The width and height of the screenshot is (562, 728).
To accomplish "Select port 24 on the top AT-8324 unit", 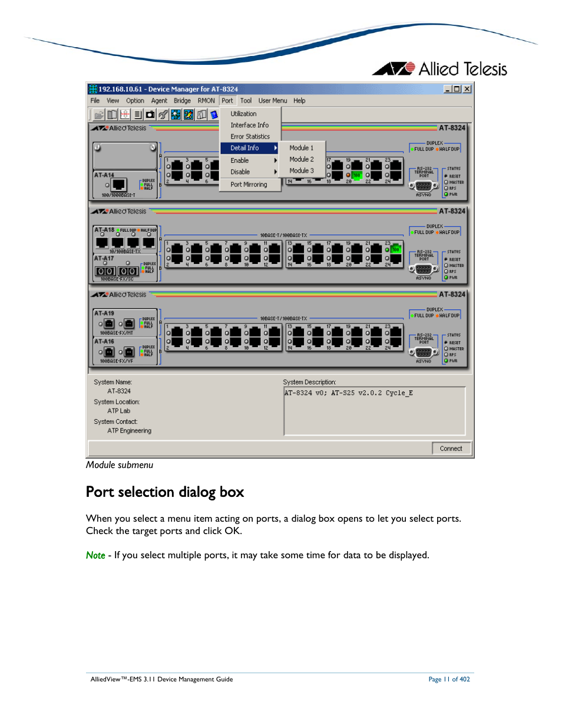I will click(396, 175).
